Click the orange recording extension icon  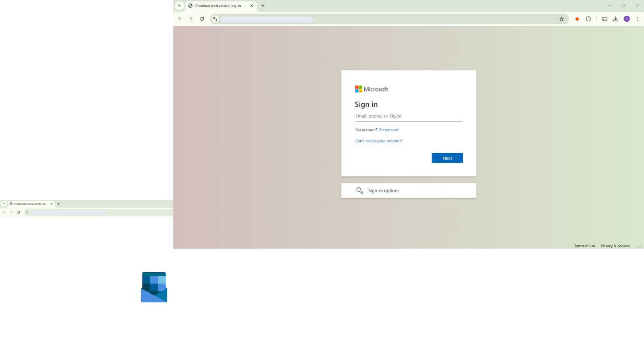click(x=577, y=19)
